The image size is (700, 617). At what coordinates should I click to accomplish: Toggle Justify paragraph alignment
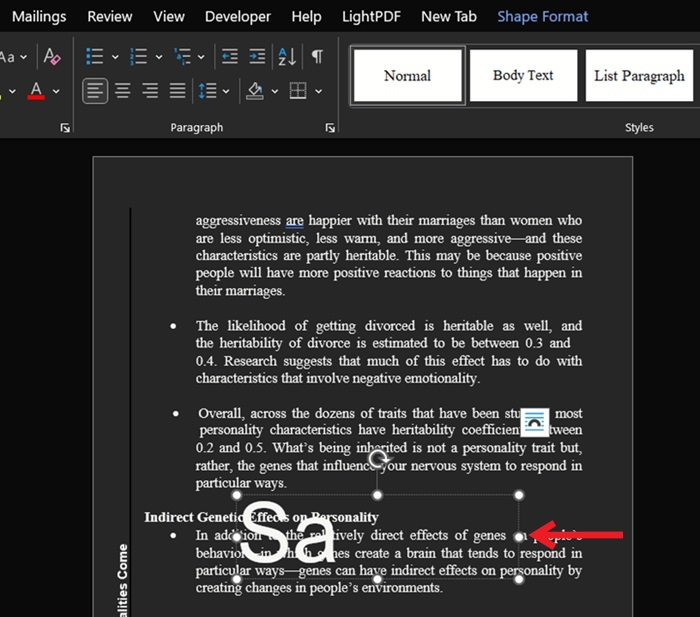177,91
